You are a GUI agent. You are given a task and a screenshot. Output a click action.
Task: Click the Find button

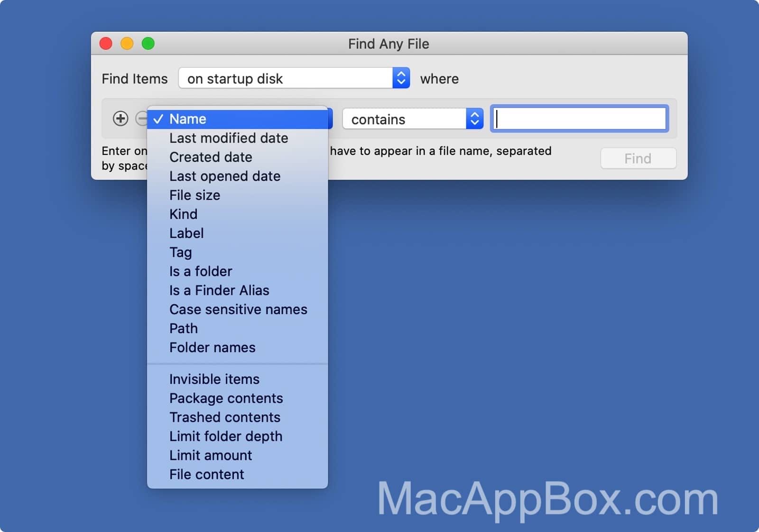[x=638, y=158]
